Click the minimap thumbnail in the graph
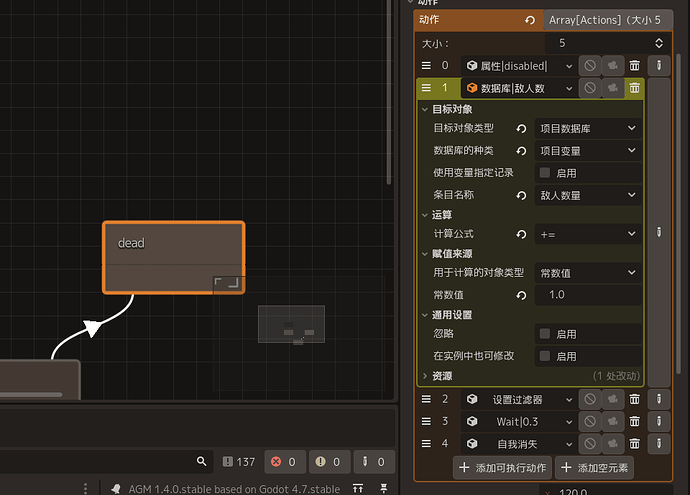The image size is (690, 495). pos(291,324)
